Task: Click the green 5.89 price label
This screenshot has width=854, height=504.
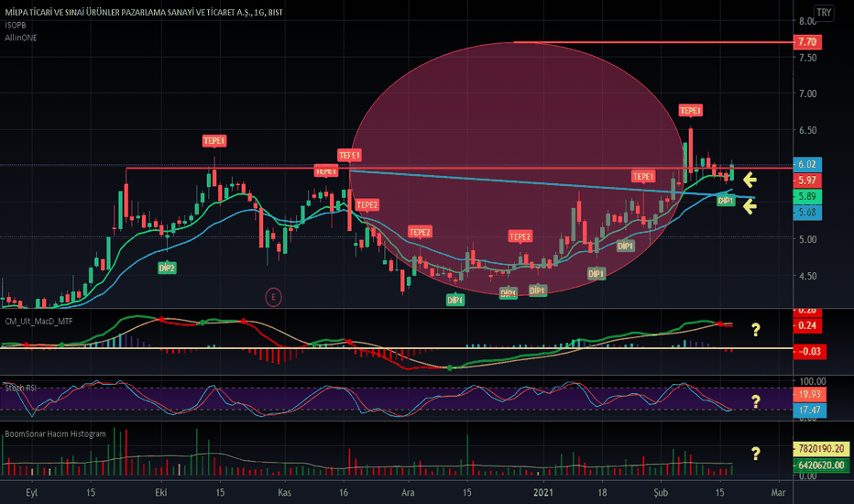Action: (807, 196)
